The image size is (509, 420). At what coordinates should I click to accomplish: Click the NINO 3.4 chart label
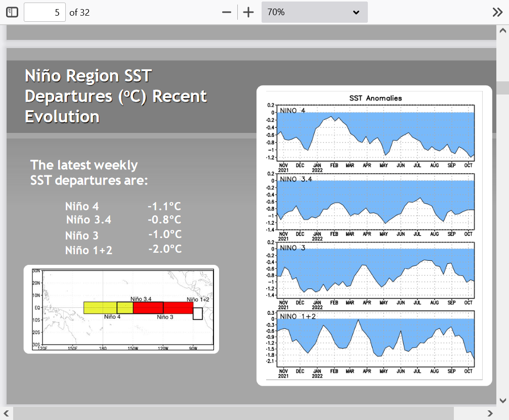tap(295, 179)
